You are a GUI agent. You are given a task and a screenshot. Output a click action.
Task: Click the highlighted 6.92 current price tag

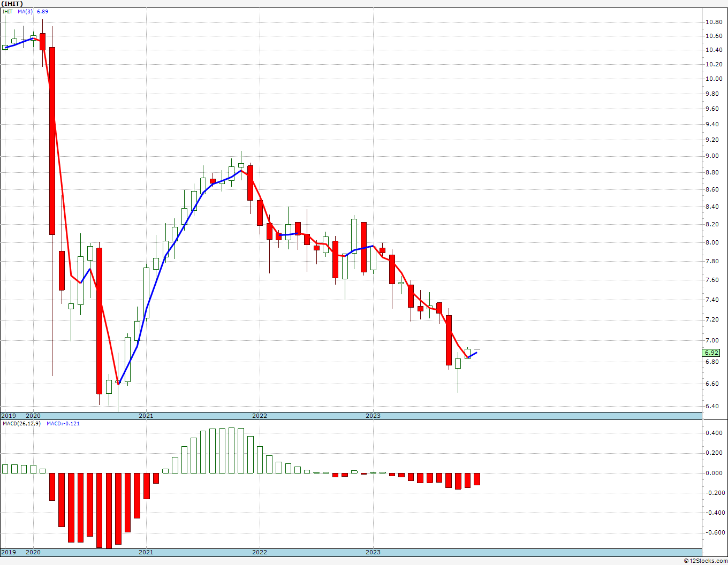711,353
